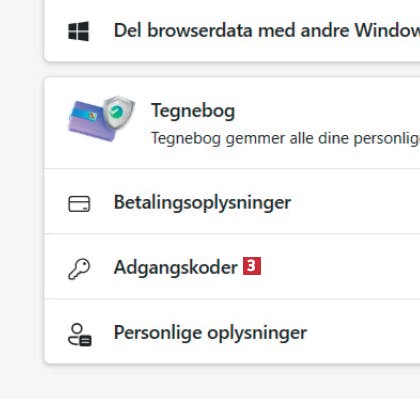
Task: Select the Tegnebog heading
Action: (x=193, y=111)
